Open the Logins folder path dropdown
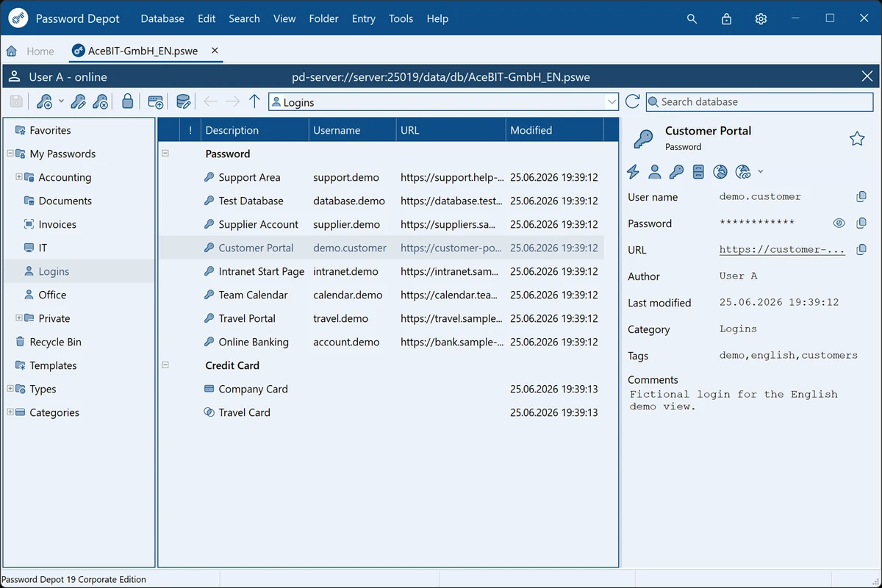Screen dimensions: 882x588 click(x=611, y=102)
